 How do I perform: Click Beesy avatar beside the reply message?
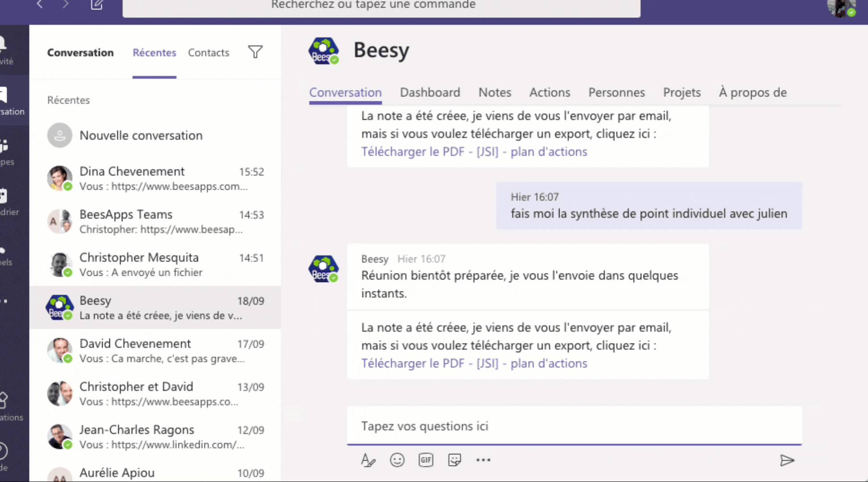(x=323, y=269)
